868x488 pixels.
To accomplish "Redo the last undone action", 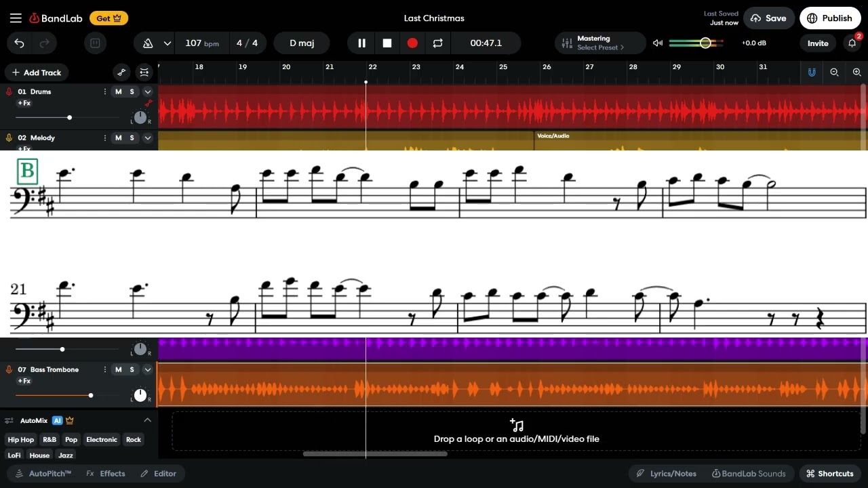I will [45, 43].
